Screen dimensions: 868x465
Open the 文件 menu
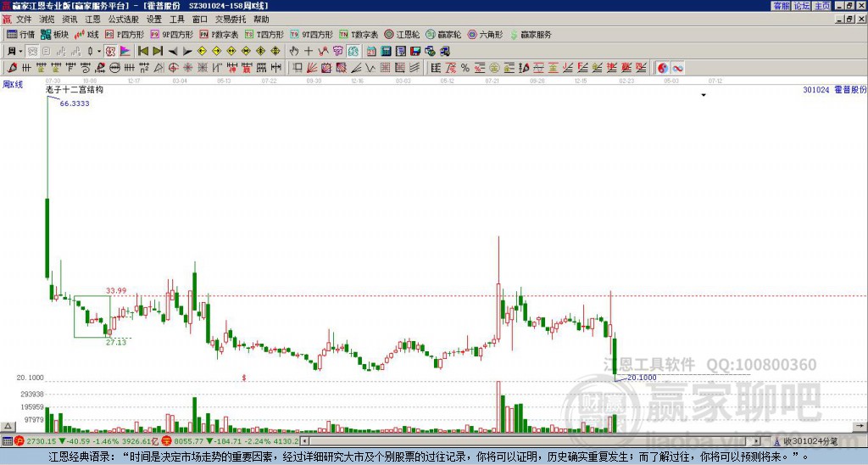[24, 20]
